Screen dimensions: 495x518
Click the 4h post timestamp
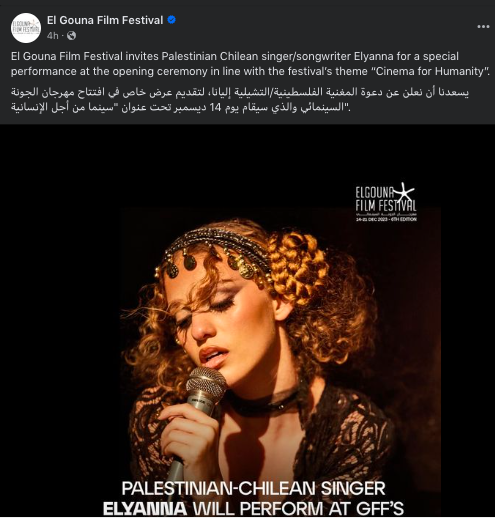coord(53,35)
